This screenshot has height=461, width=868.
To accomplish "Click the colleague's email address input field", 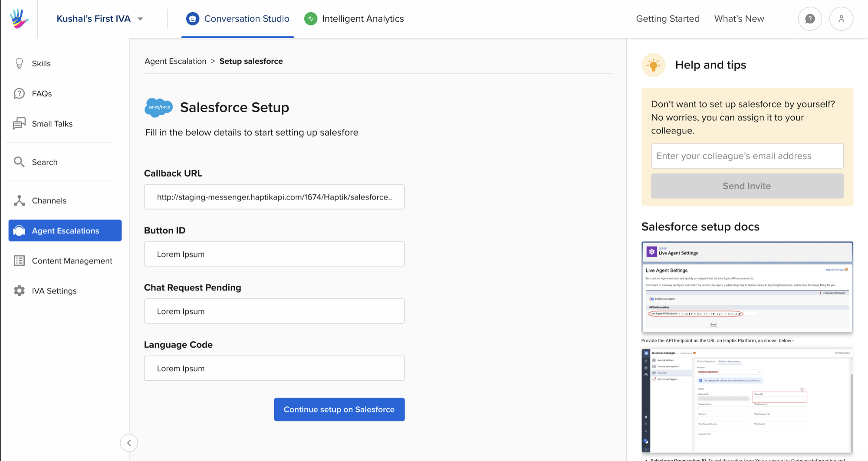I will coord(746,156).
